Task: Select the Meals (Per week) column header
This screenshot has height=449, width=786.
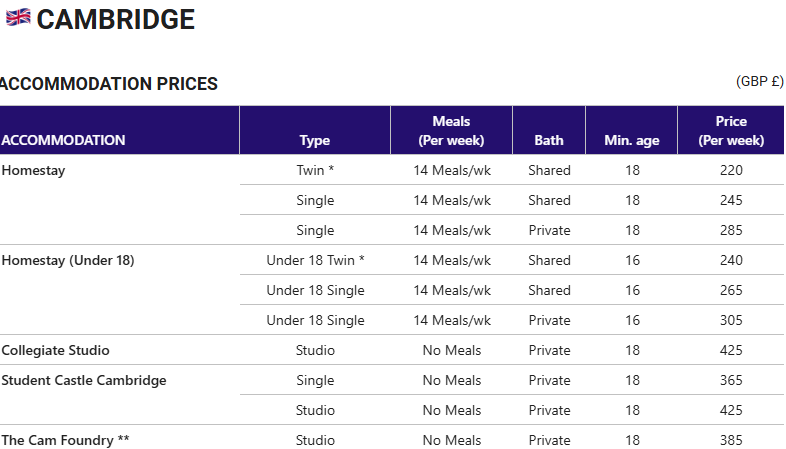Action: click(451, 130)
